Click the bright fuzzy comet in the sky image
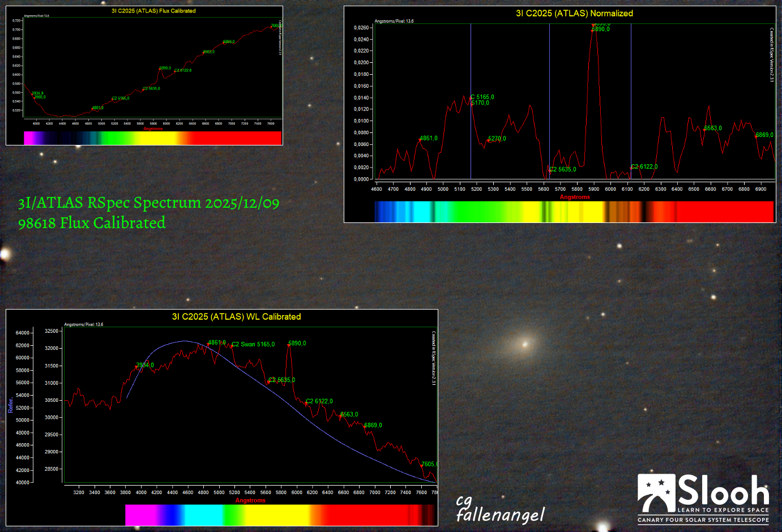 [524, 344]
